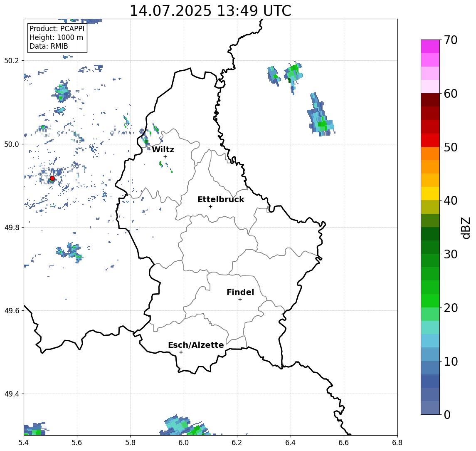Click the longitude tick label 5.6
The height and width of the screenshot is (451, 476).
(x=77, y=443)
